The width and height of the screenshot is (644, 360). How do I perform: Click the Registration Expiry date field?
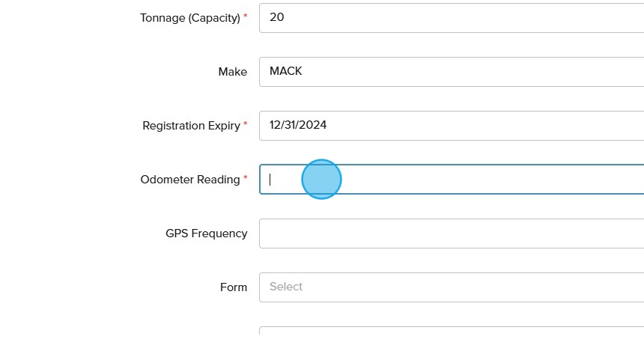click(449, 126)
